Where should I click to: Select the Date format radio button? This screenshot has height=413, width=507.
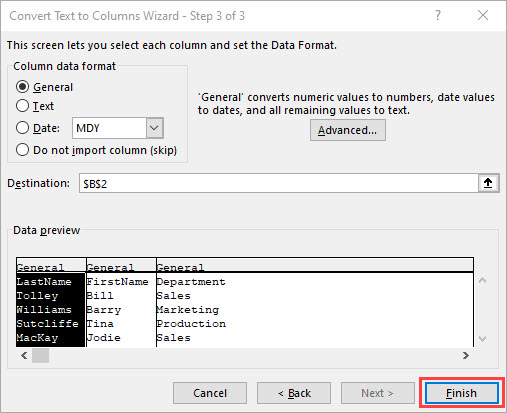[22, 128]
